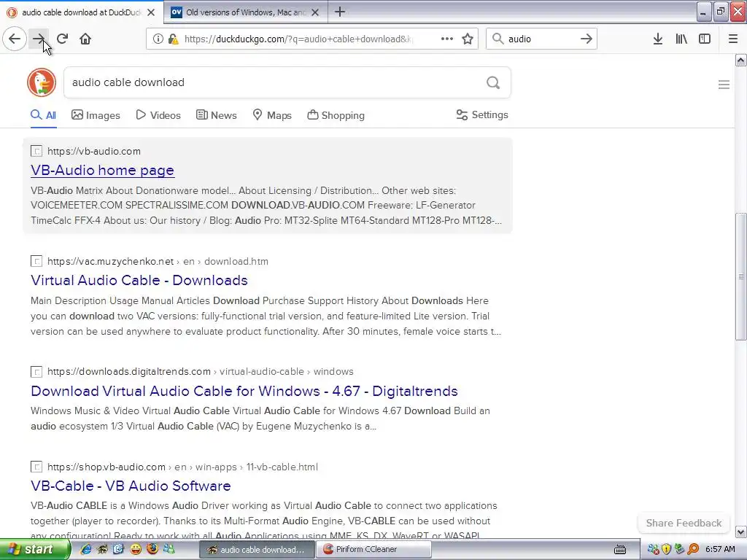Click the page scrollbar down arrow
This screenshot has width=747, height=560.
point(740,532)
